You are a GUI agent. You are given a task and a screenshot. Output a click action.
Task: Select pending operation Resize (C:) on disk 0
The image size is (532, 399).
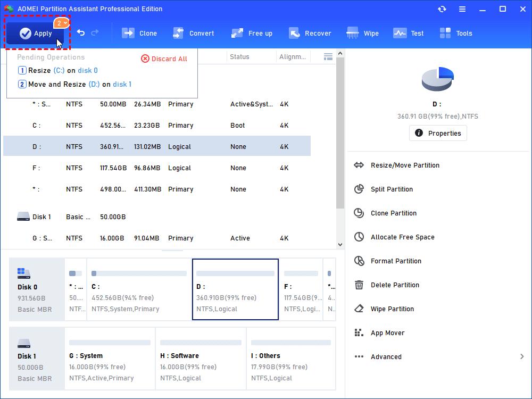57,70
